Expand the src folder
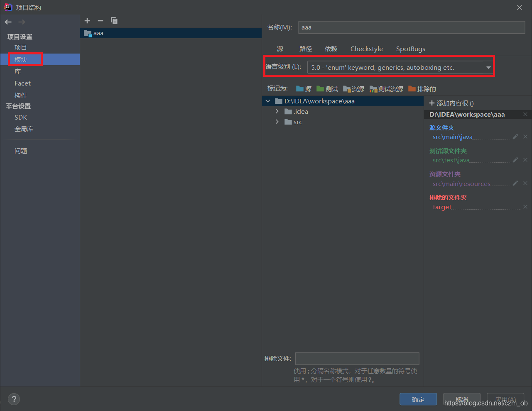The image size is (532, 411). [277, 122]
